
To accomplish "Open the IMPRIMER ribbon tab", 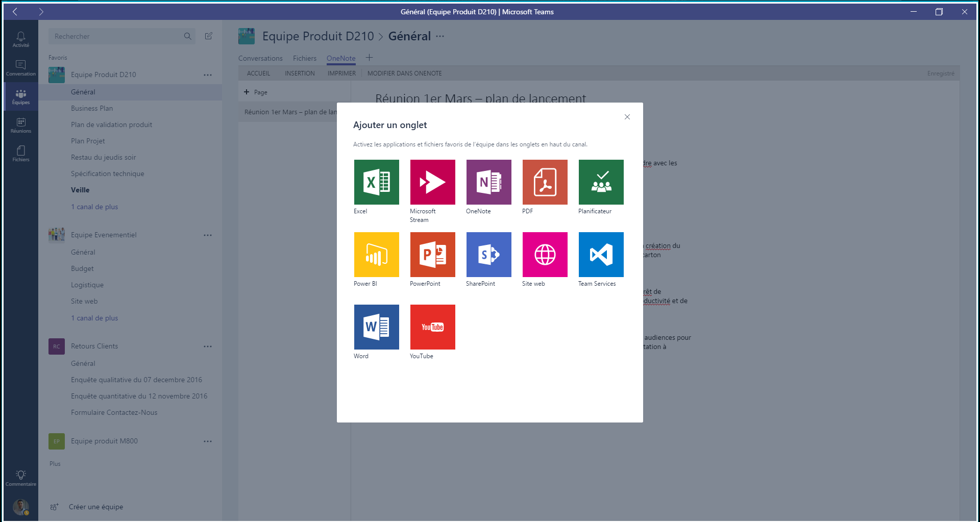I will (341, 73).
